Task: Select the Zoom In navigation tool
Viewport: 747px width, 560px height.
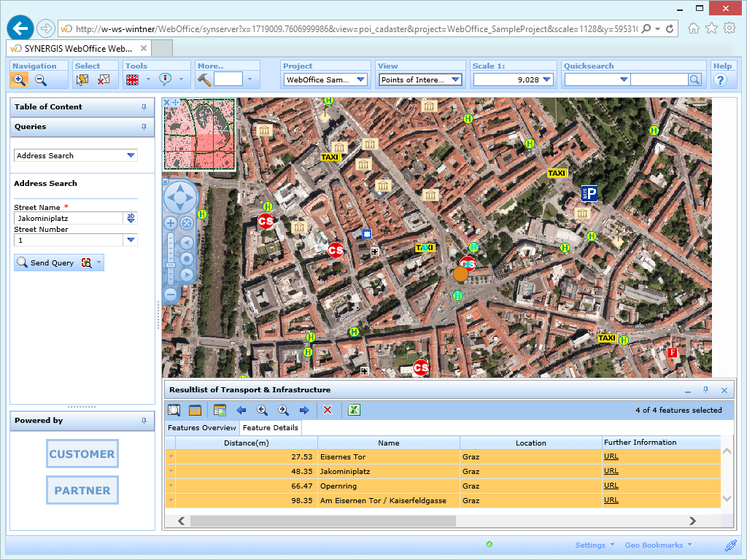Action: (x=20, y=79)
